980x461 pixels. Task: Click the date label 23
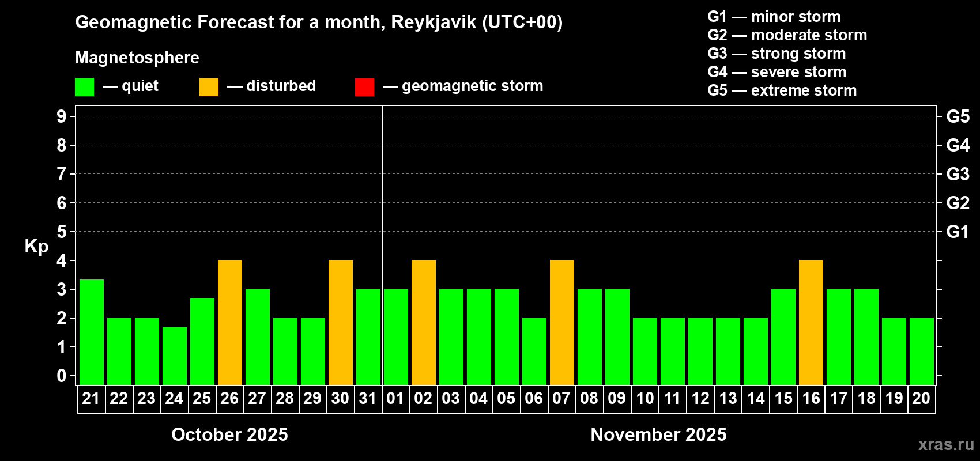pyautogui.click(x=146, y=398)
